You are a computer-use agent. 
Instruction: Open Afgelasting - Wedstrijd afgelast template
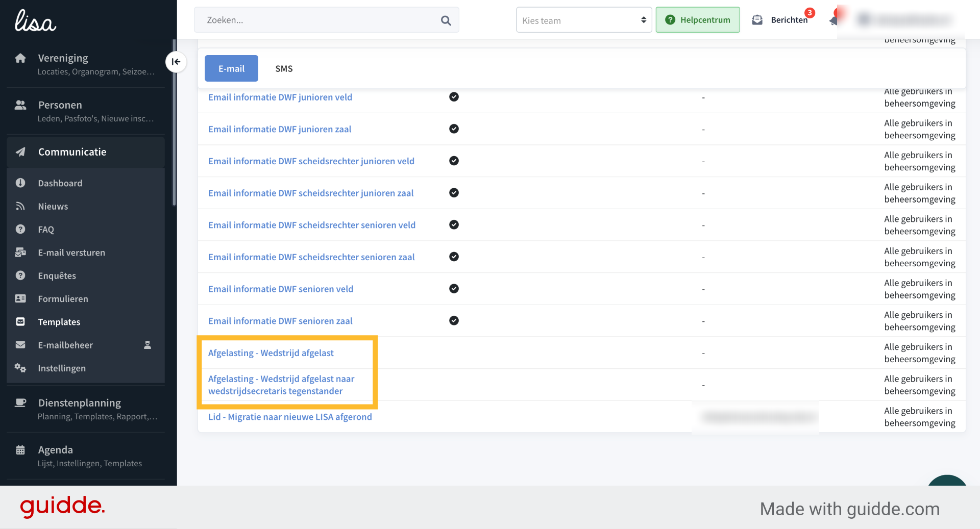[271, 352]
